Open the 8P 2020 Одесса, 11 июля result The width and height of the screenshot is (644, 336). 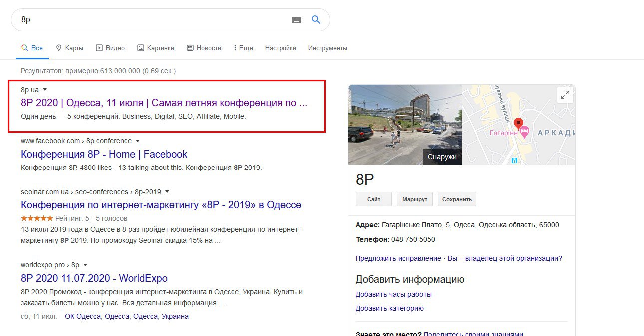pos(164,103)
